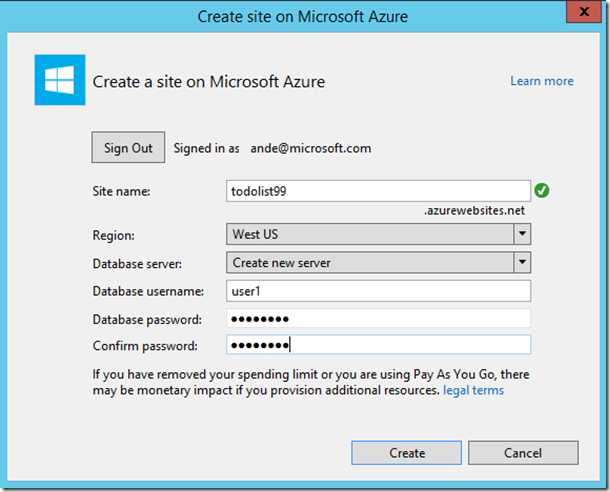Screen dimensions: 610x492
Task: Click into the Confirm password field
Action: click(378, 345)
